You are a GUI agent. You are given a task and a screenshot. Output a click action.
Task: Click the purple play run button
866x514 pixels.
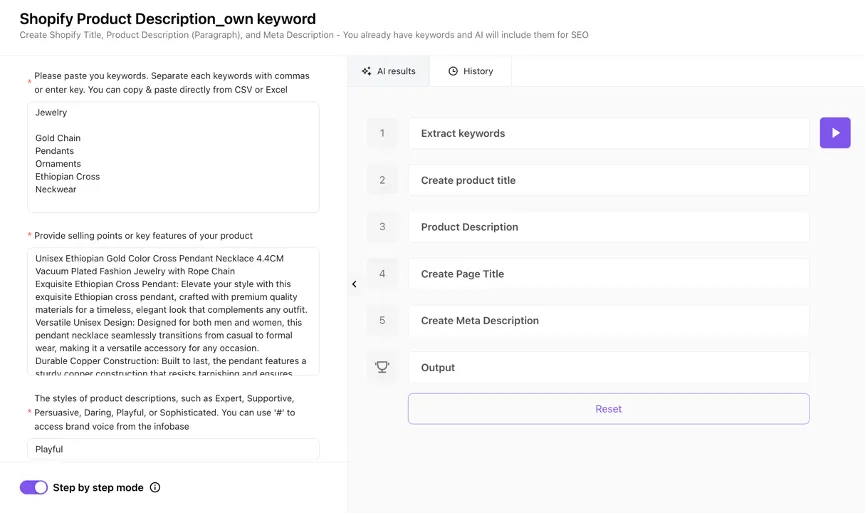[835, 133]
